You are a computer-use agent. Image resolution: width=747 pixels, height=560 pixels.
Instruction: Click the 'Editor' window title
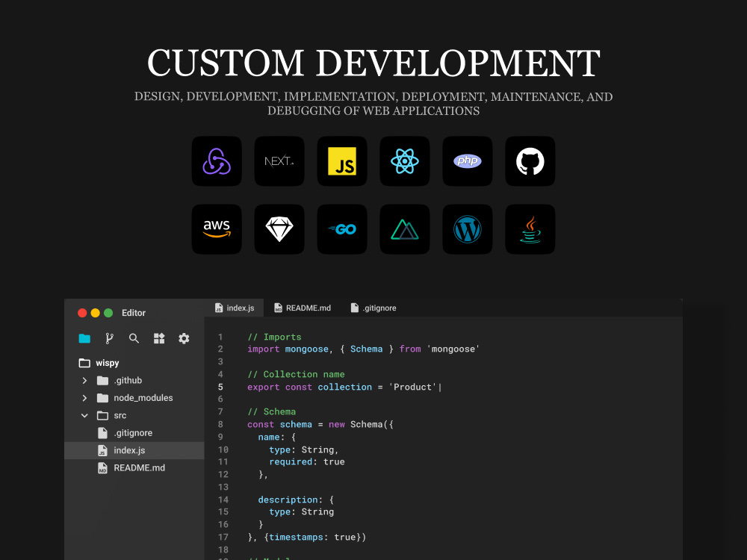(x=134, y=313)
